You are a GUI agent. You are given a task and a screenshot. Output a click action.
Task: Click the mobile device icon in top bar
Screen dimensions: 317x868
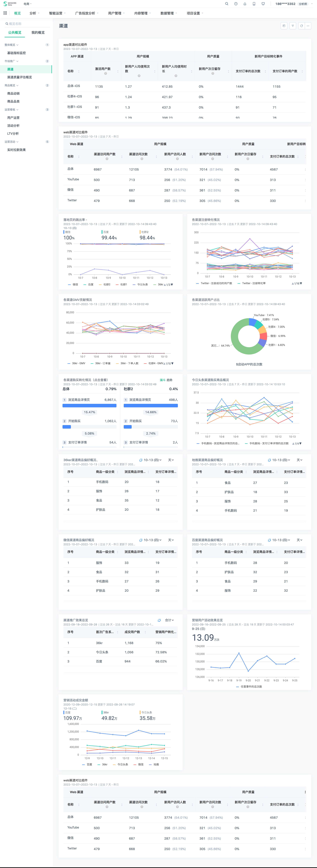254,4
